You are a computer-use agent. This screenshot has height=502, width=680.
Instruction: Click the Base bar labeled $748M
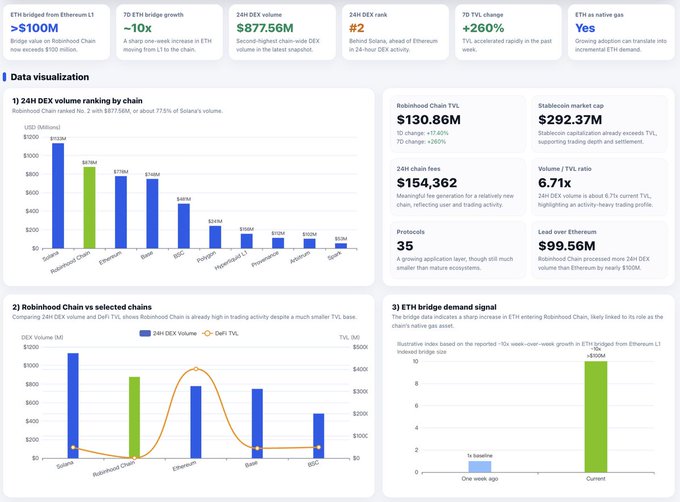tap(152, 214)
